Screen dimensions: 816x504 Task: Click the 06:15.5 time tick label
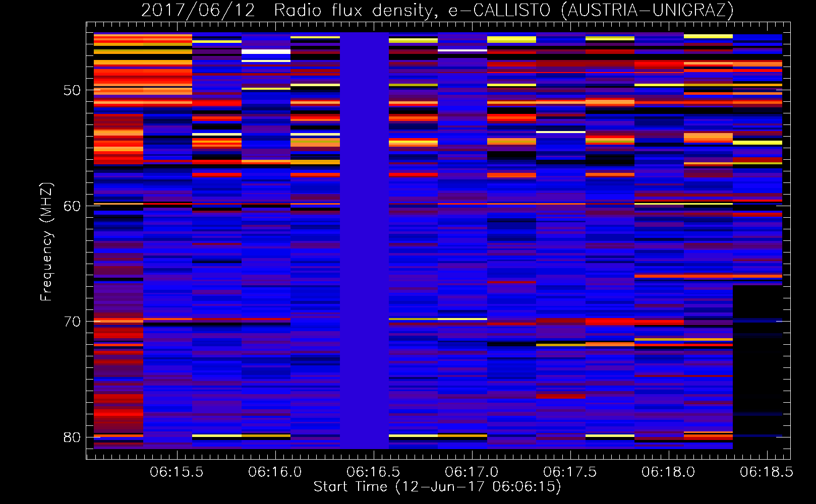point(177,472)
